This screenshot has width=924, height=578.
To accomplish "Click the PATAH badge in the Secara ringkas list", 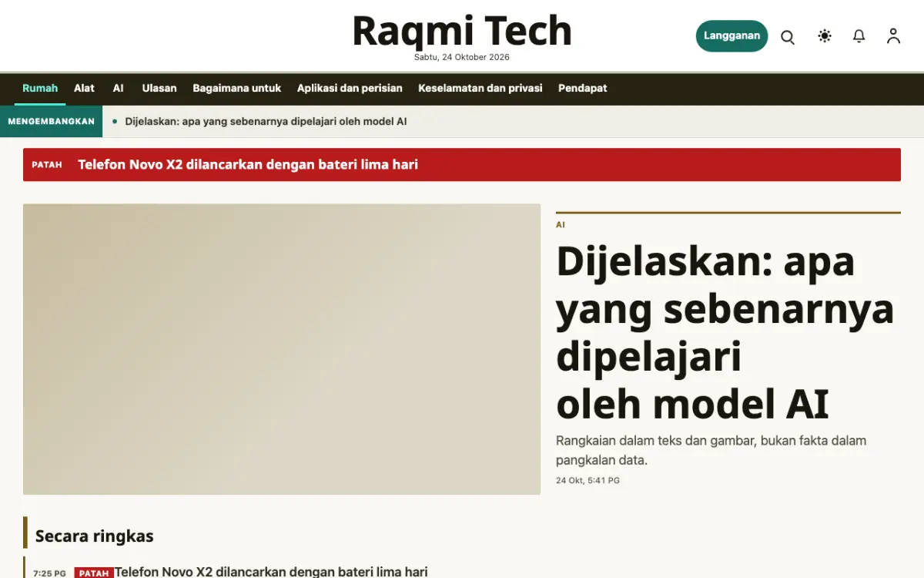I will click(94, 573).
